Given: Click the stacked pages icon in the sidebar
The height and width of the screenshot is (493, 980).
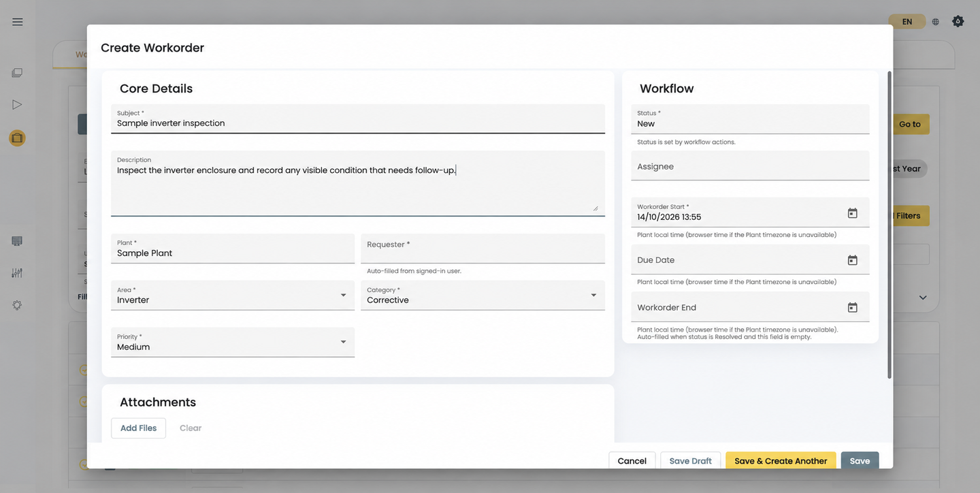Looking at the screenshot, I should point(17,73).
